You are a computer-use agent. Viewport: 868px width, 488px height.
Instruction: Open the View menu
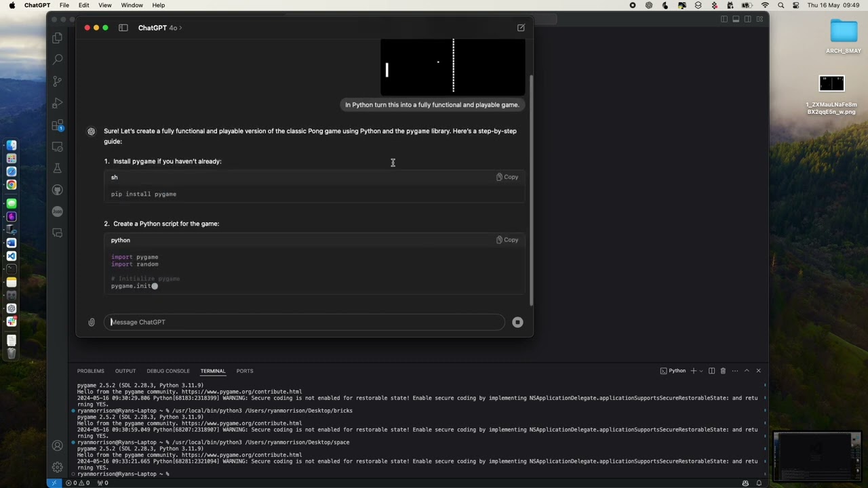[x=105, y=5]
